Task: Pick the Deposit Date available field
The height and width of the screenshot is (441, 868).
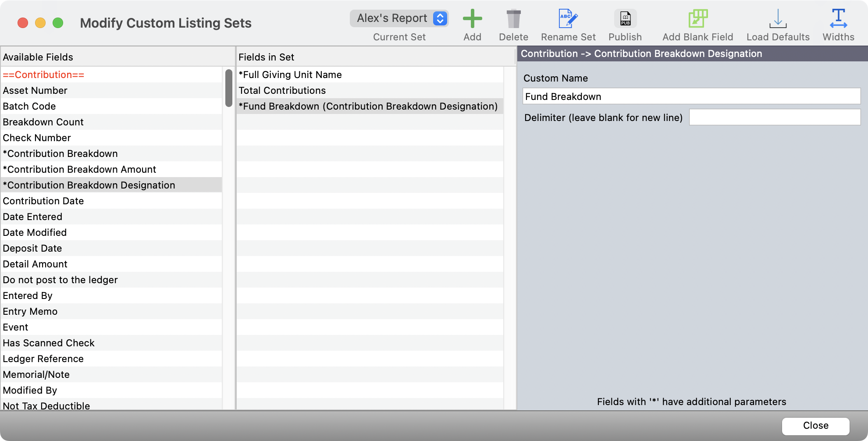Action: (x=32, y=249)
